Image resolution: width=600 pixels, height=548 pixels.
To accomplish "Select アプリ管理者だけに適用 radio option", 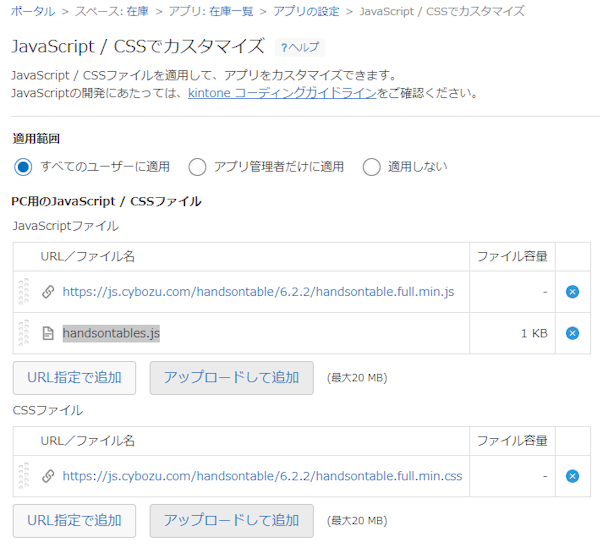I will pyautogui.click(x=197, y=167).
